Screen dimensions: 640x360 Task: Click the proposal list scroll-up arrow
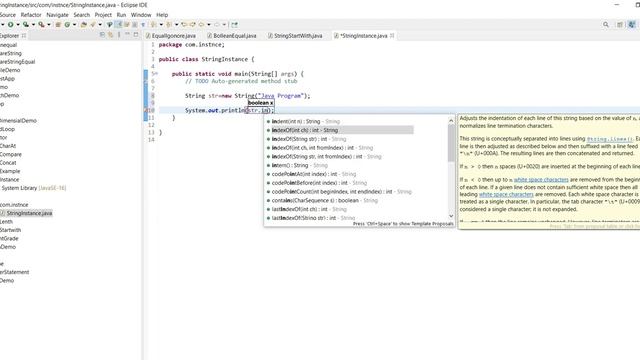pyautogui.click(x=451, y=120)
